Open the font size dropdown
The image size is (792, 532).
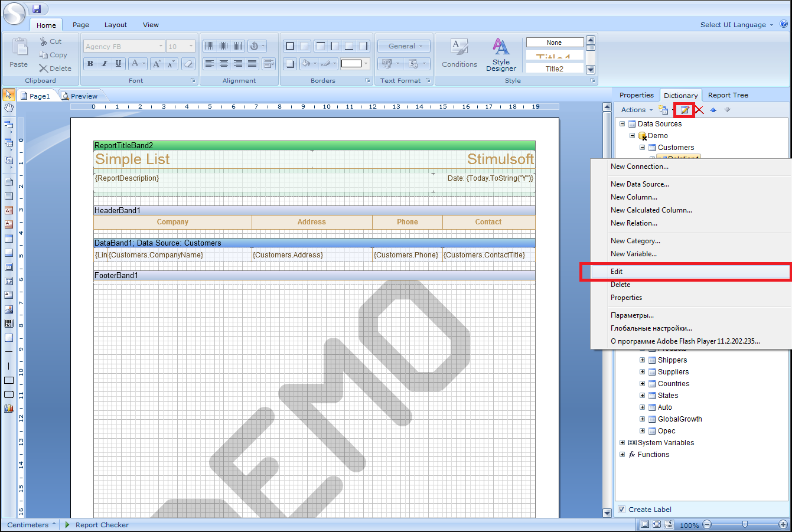(191, 46)
